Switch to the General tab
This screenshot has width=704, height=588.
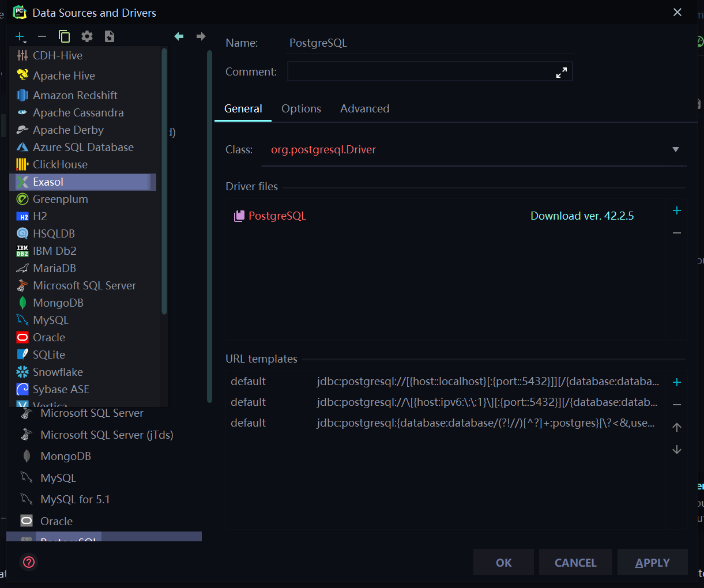point(243,109)
